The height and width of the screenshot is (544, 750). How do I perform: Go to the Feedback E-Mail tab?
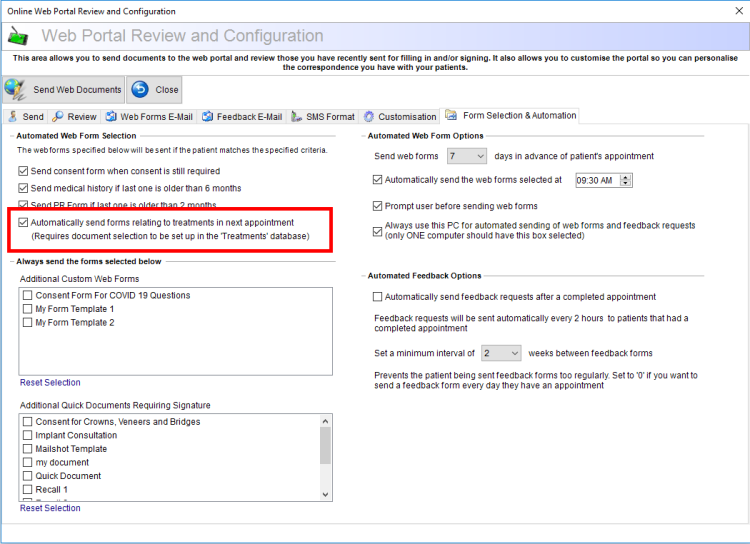coord(242,116)
